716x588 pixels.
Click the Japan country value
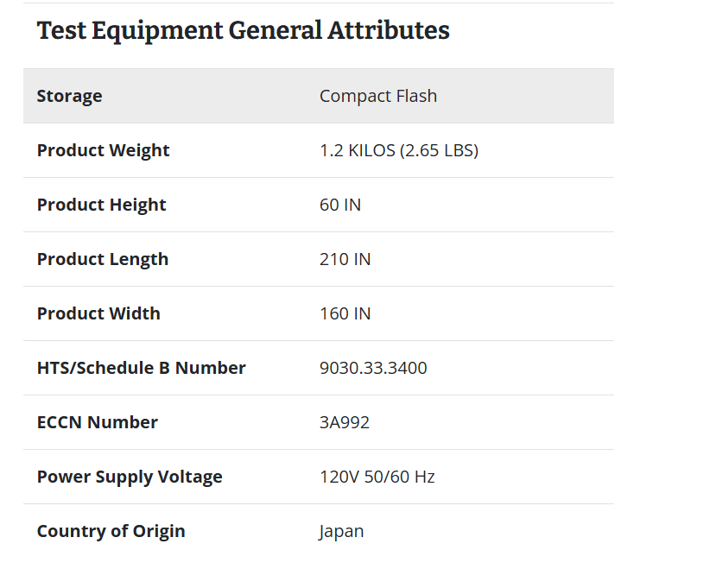(x=341, y=531)
